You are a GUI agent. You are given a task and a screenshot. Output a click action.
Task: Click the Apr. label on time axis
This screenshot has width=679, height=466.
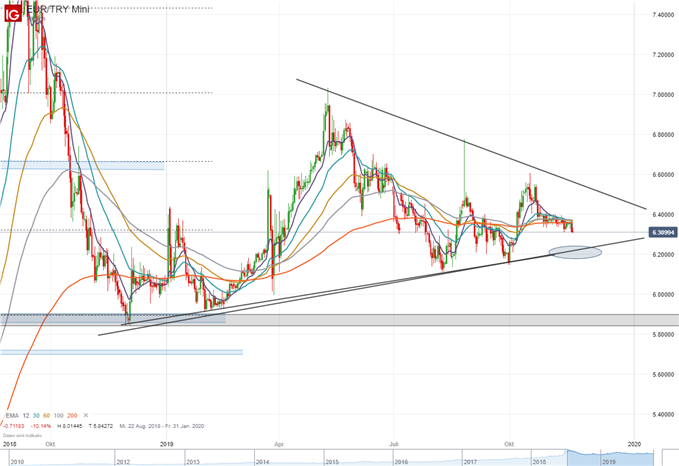point(279,444)
